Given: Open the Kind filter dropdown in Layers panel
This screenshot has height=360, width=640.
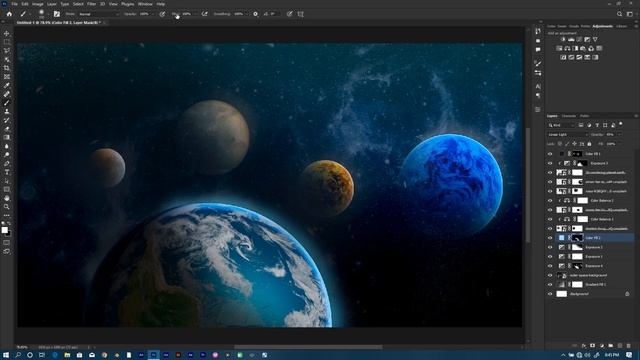Looking at the screenshot, I should [561, 125].
